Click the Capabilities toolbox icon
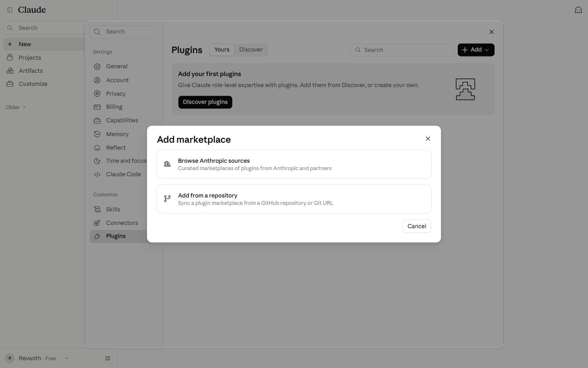588x368 pixels. 97,120
